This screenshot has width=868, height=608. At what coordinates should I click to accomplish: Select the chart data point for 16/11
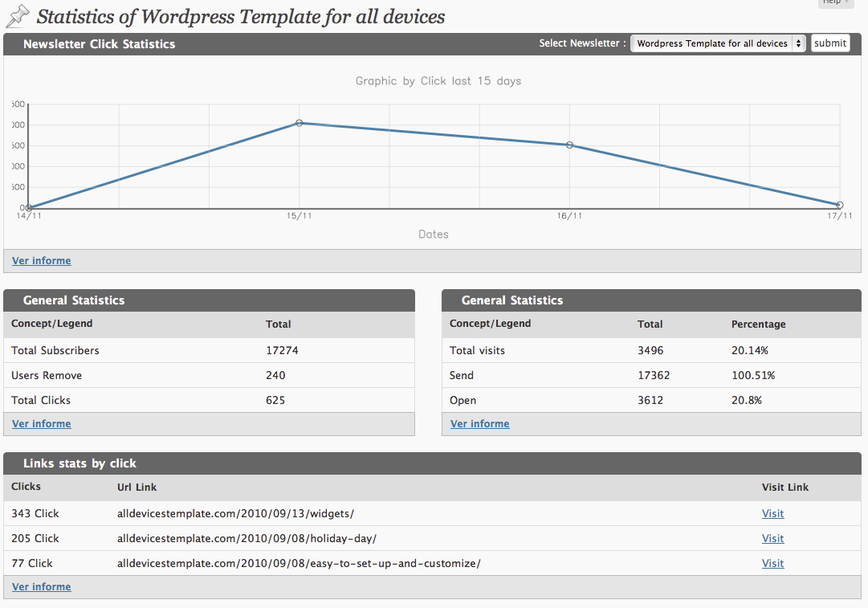[x=569, y=145]
